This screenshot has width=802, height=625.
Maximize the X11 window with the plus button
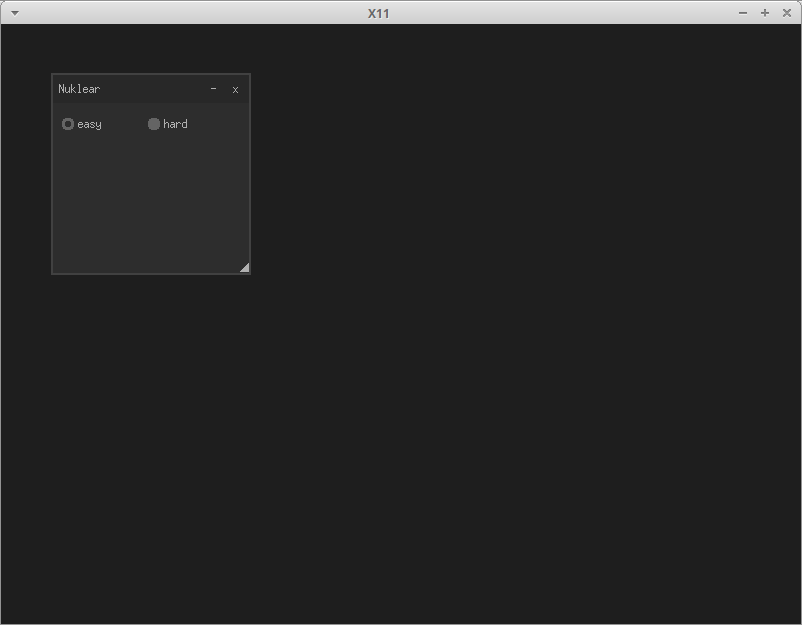[x=764, y=13]
